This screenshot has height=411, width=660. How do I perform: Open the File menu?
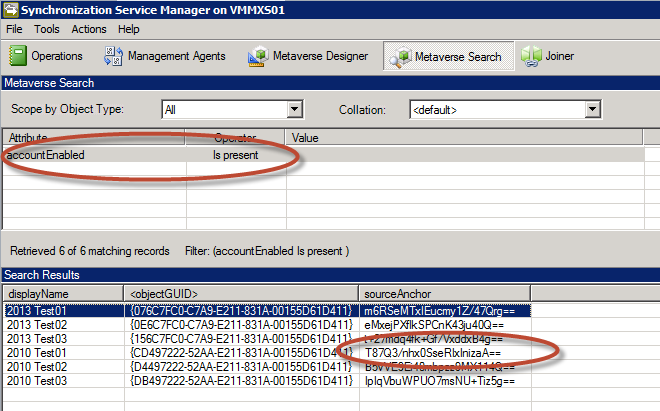[16, 30]
